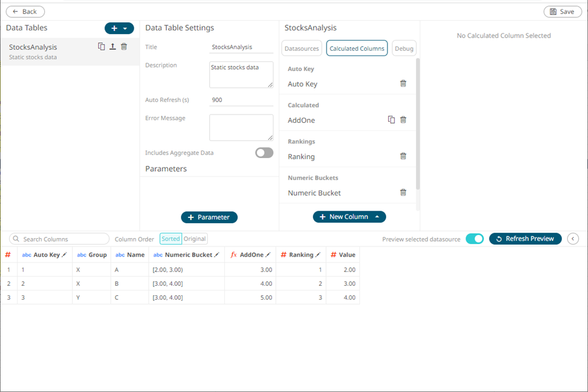Viewport: 588px width, 392px height.
Task: Turn off Preview selected datasource toggle
Action: click(475, 239)
